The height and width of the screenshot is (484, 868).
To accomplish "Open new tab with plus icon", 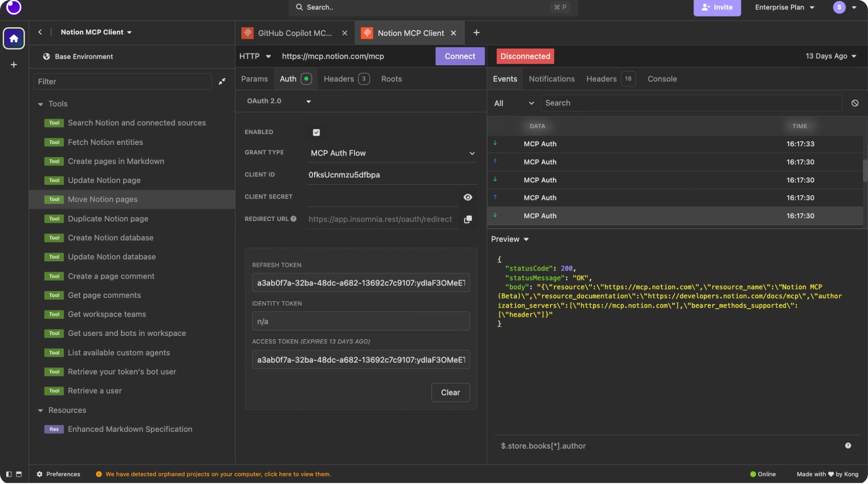I will click(476, 33).
